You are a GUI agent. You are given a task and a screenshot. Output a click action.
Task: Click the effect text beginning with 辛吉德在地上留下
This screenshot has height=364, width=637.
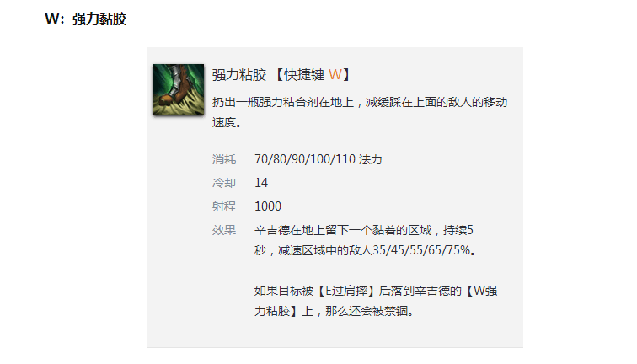(365, 240)
